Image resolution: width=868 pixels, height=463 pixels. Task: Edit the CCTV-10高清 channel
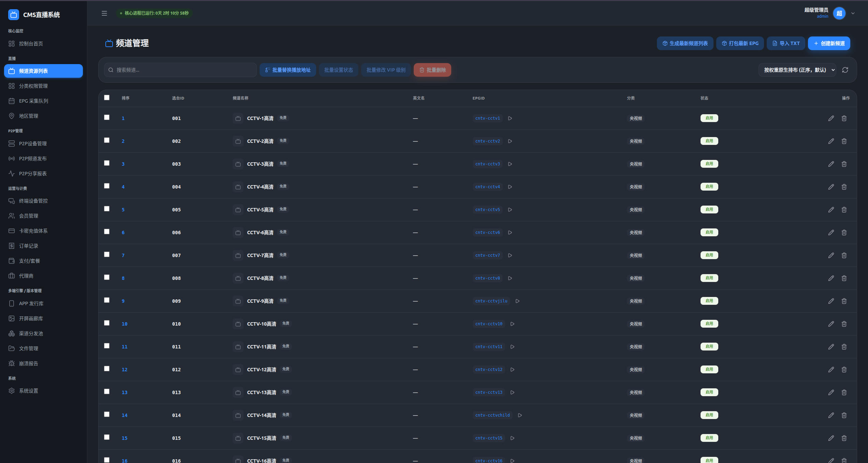831,324
